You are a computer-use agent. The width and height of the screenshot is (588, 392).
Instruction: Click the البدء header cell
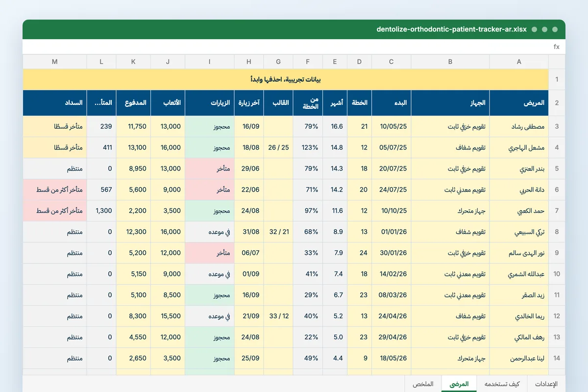(x=392, y=103)
